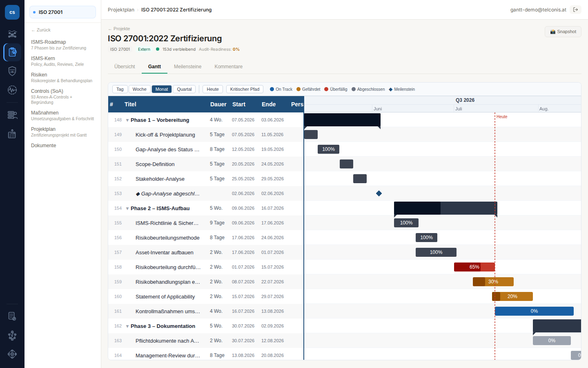Open the network graph icon in rail
Screen dimensions: 588x368
[12, 34]
